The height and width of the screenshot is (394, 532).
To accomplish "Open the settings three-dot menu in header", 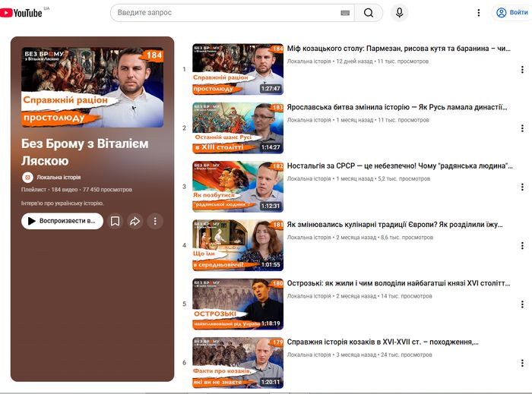I will click(x=479, y=13).
